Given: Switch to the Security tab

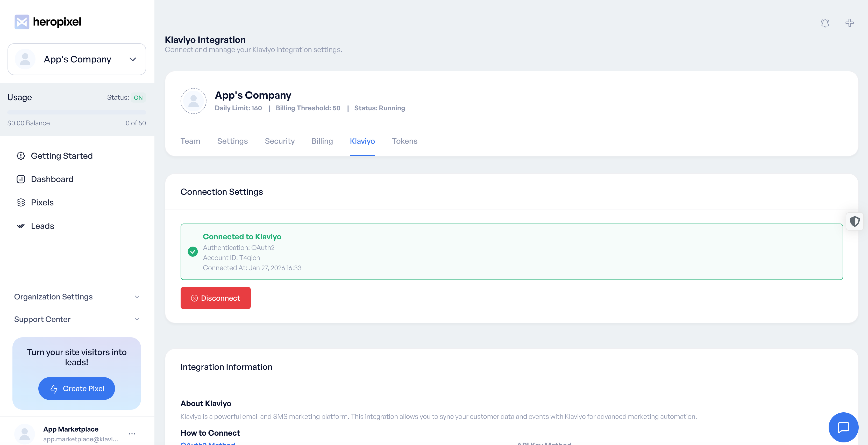Looking at the screenshot, I should pos(279,141).
